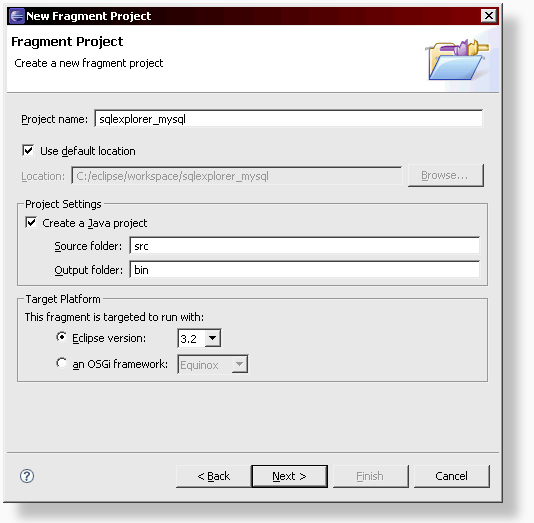Screen dimensions: 534x523
Task: Close the New Fragment Project dialog
Action: pyautogui.click(x=489, y=16)
